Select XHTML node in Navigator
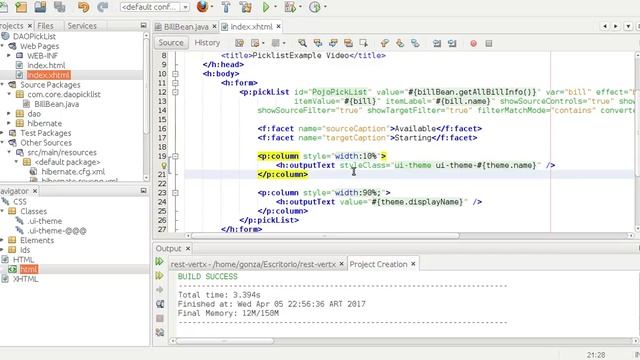This screenshot has width=640, height=360. (25, 279)
